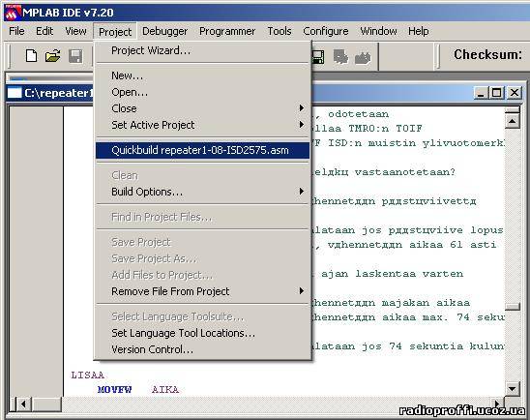Expand the Set Active Project submenu

pyautogui.click(x=202, y=125)
